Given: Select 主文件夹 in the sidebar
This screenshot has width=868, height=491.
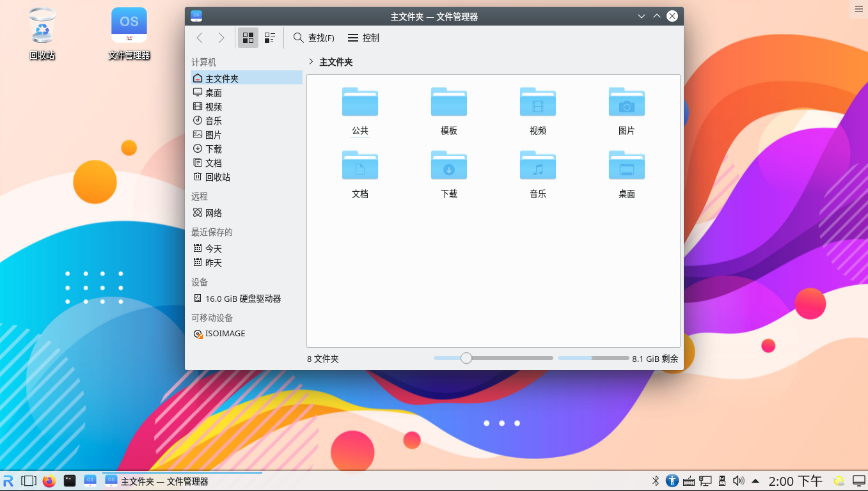Looking at the screenshot, I should click(x=247, y=78).
